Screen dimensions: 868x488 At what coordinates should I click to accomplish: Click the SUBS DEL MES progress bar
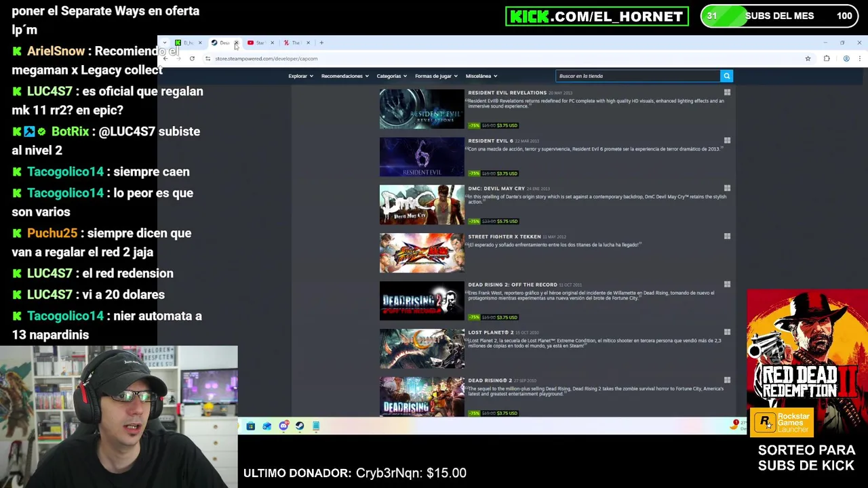coord(778,16)
